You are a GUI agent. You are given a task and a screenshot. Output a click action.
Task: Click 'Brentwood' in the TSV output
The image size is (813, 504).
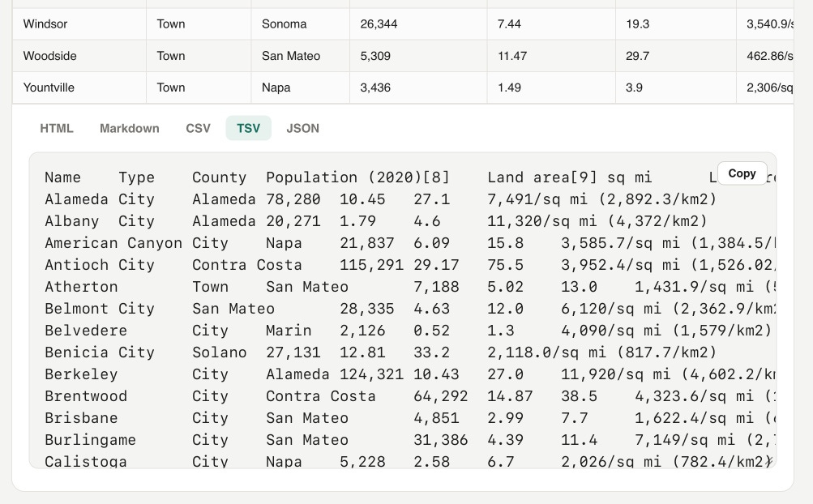[86, 396]
